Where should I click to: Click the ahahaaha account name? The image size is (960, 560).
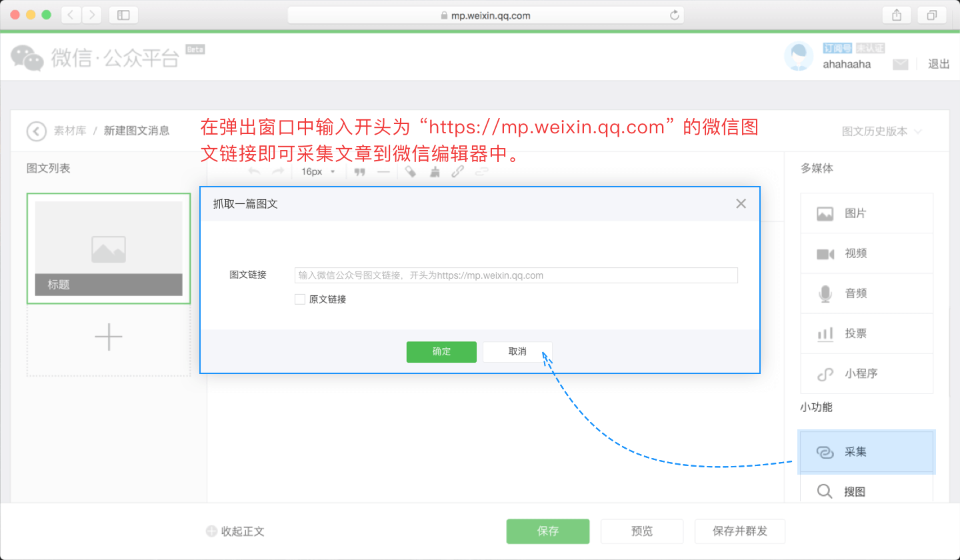click(847, 65)
